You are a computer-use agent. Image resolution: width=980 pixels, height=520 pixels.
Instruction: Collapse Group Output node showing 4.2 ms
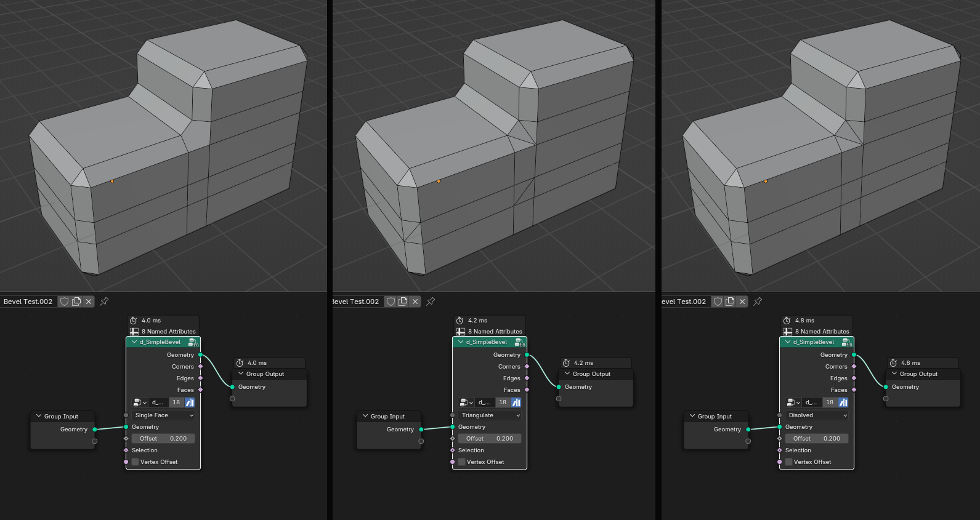coord(567,374)
